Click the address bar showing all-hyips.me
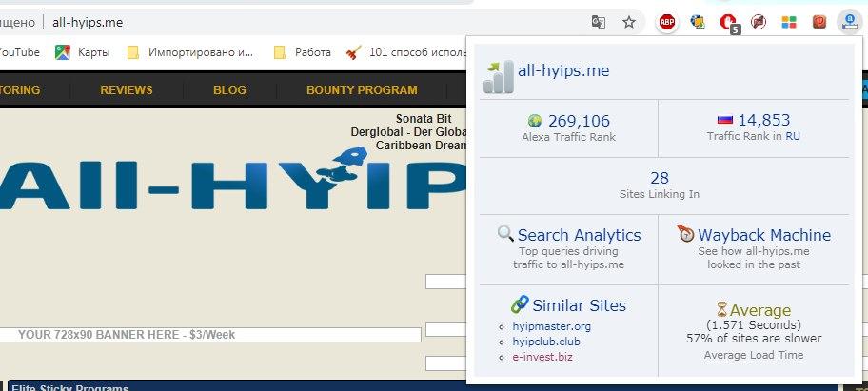This screenshot has height=391, width=868. coord(286,22)
